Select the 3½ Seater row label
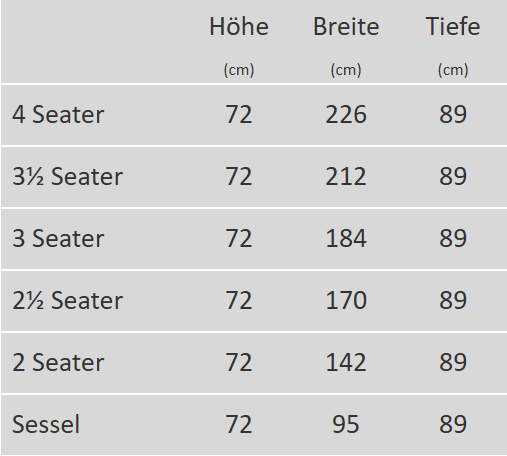 click(x=68, y=176)
